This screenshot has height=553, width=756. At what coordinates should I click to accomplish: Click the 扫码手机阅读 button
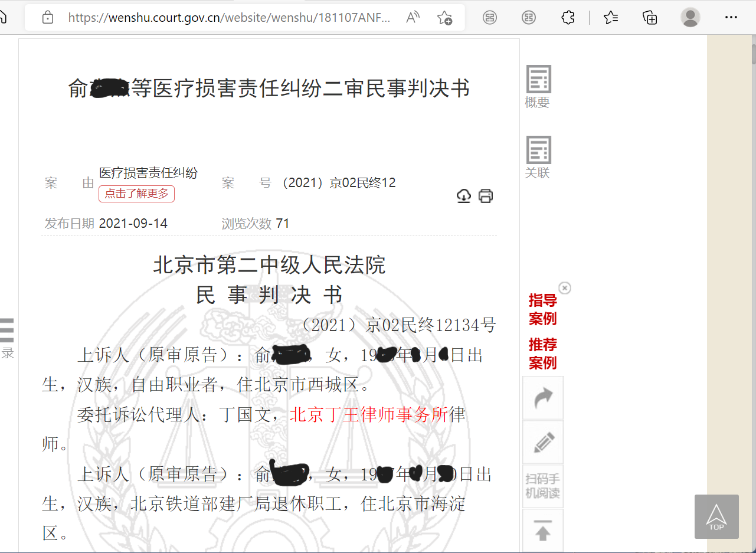point(543,486)
